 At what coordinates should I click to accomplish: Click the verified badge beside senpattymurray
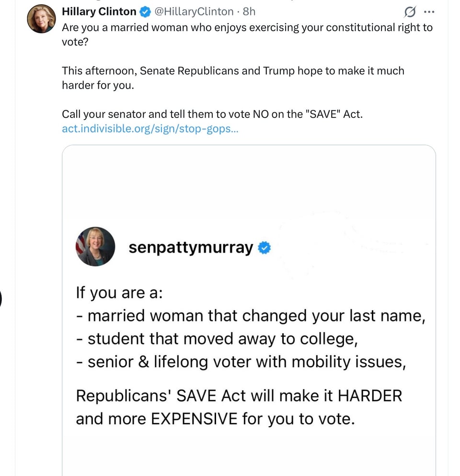(x=264, y=247)
